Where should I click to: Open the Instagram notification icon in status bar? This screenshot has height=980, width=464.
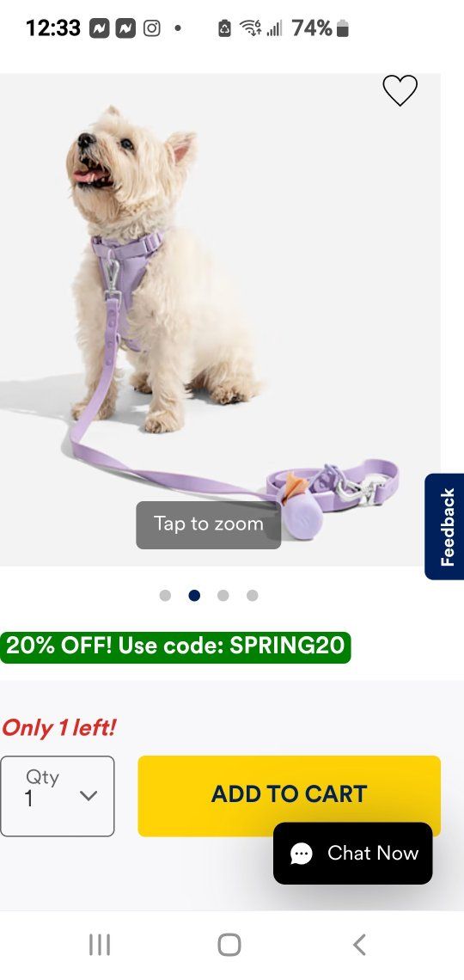point(152,28)
